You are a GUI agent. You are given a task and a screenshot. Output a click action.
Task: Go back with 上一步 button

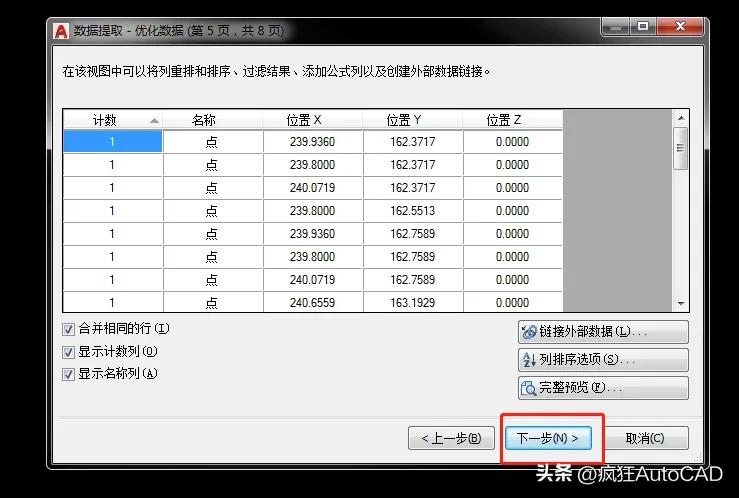click(x=451, y=438)
